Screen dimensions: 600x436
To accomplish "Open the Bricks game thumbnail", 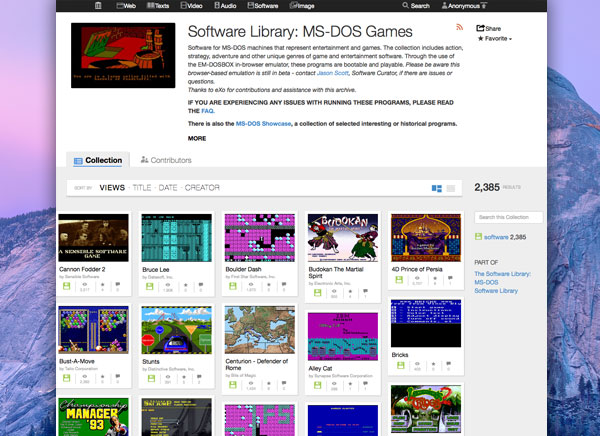I will coord(426,323).
